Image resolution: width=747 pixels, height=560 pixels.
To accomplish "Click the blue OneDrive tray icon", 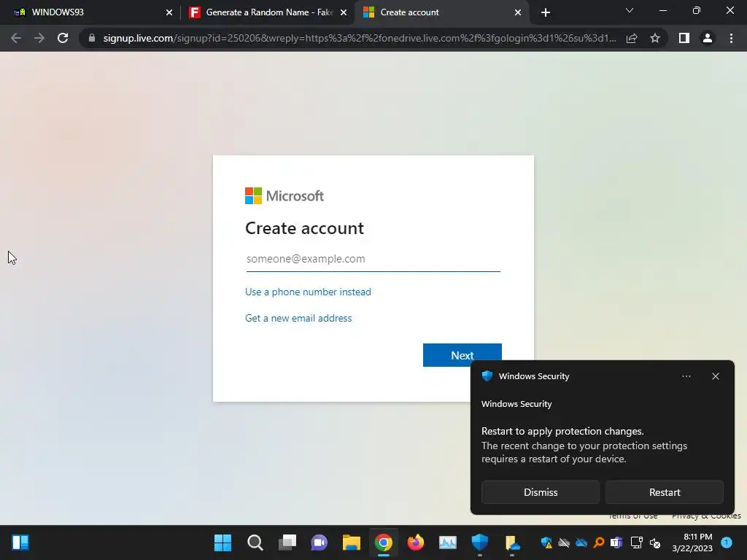I will (581, 542).
